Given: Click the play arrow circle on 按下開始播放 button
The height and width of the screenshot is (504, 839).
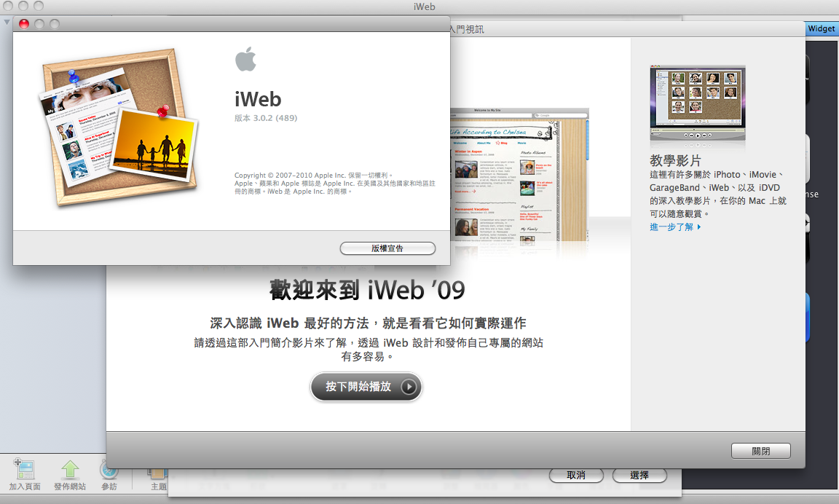Looking at the screenshot, I should [409, 386].
